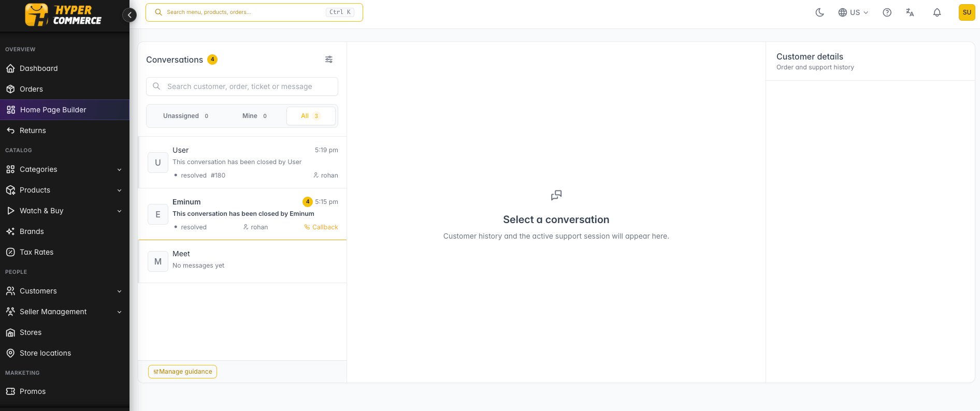The width and height of the screenshot is (980, 411).
Task: Open the US region dropdown
Action: (853, 12)
